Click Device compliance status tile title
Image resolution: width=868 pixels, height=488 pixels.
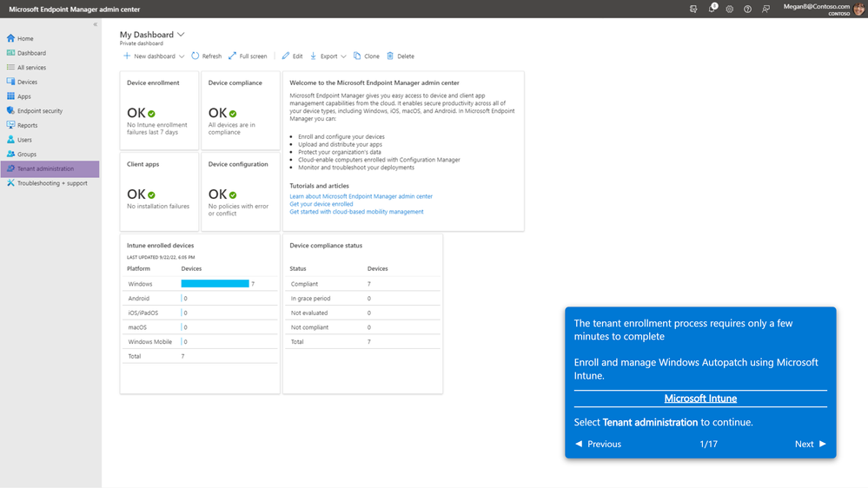click(x=326, y=245)
